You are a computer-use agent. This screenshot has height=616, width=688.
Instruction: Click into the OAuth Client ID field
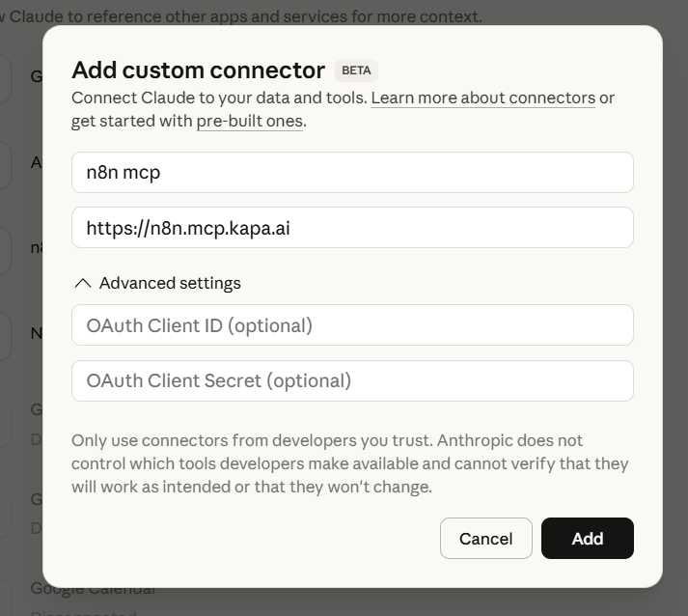tap(352, 325)
